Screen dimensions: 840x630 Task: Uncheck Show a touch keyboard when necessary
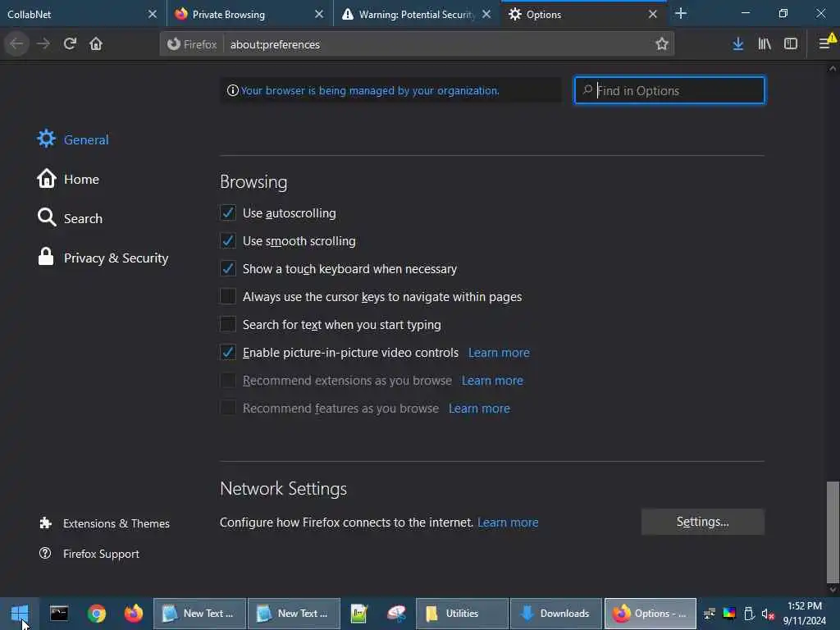coord(228,268)
